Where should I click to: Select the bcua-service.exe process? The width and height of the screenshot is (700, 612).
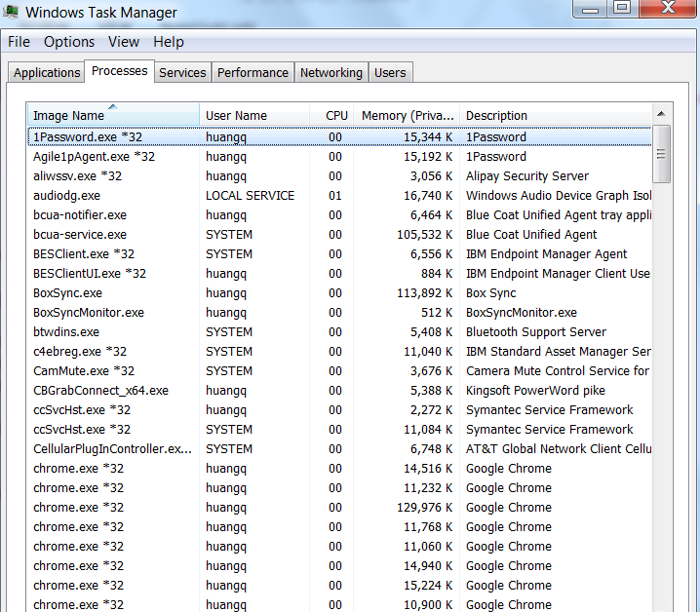pos(339,235)
